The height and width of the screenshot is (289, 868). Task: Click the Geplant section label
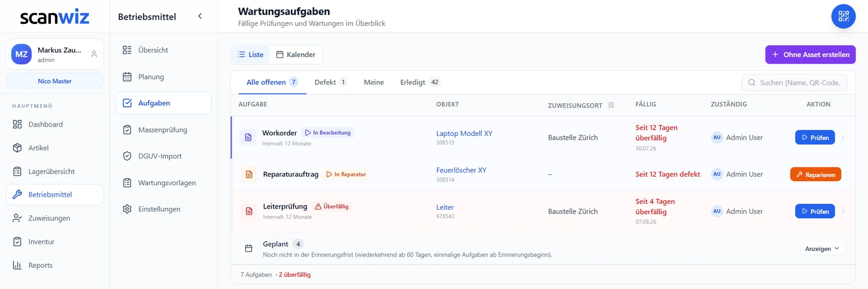coord(276,244)
